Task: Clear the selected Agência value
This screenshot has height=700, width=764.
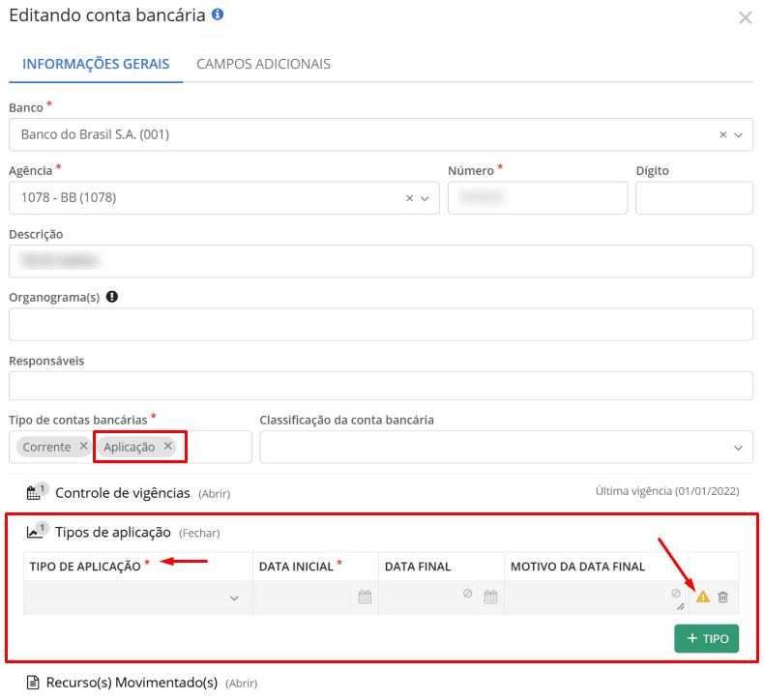Action: 409,198
